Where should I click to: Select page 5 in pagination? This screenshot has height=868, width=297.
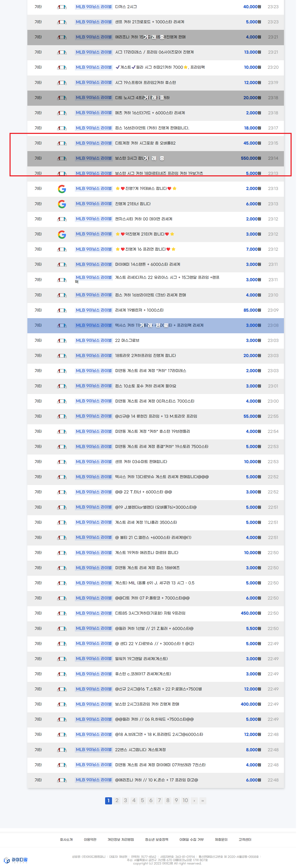[142, 801]
